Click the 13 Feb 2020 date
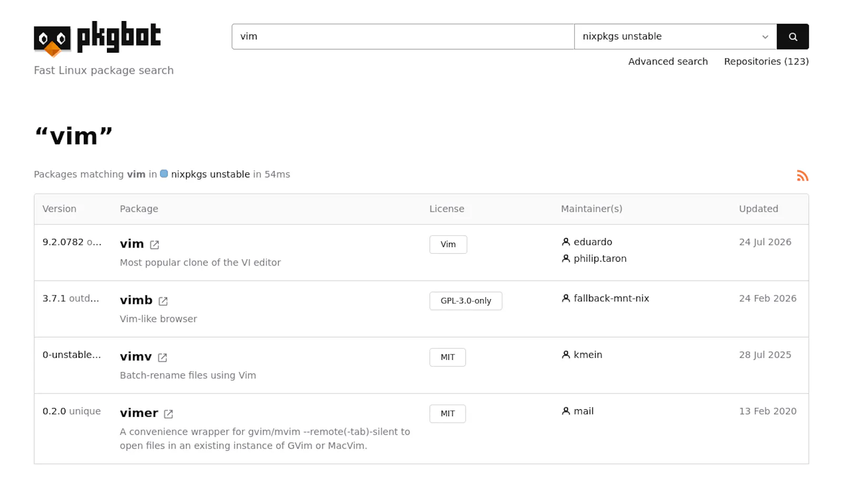This screenshot has width=843, height=504. [768, 411]
